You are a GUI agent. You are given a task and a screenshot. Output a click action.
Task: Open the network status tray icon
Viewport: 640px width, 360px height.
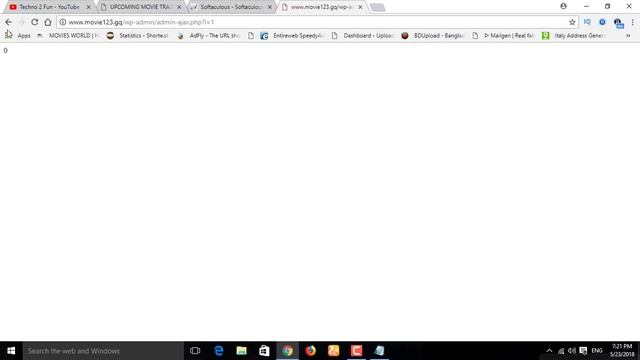click(561, 351)
